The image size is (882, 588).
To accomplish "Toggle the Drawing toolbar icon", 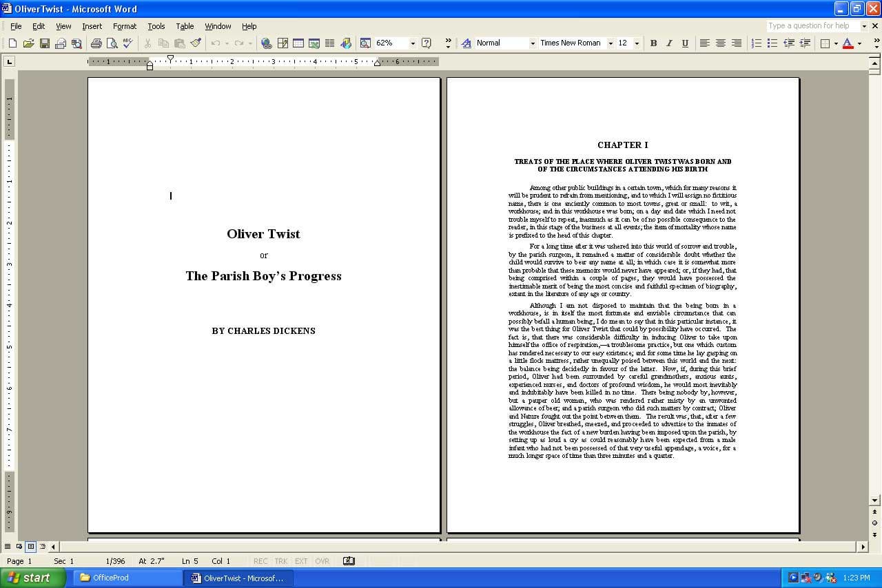I will click(346, 43).
